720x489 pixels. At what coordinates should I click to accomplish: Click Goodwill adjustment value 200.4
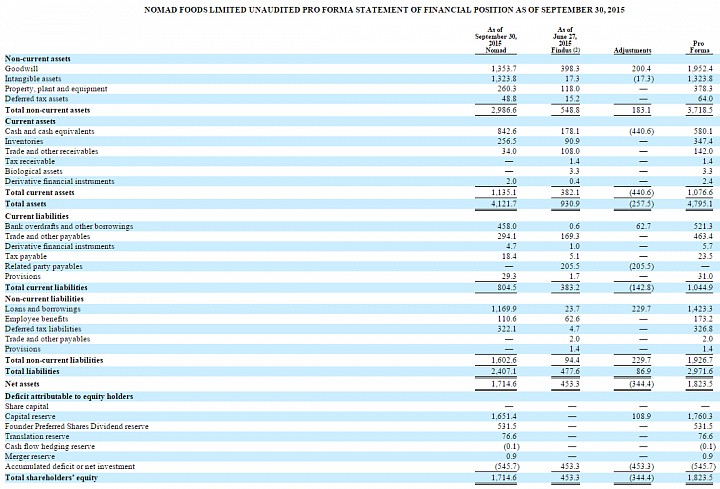641,69
